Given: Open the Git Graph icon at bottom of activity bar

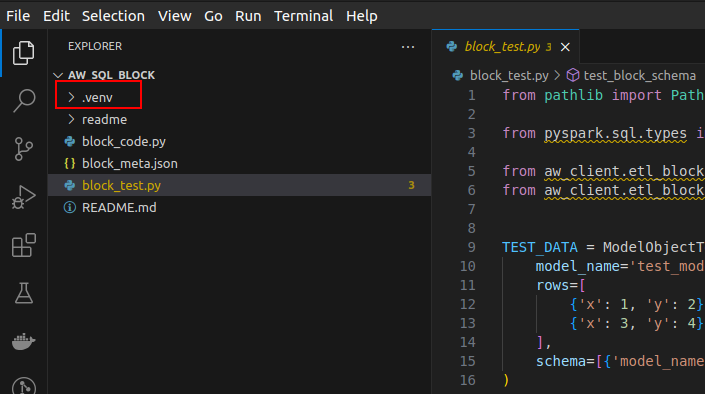Looking at the screenshot, I should (x=23, y=386).
